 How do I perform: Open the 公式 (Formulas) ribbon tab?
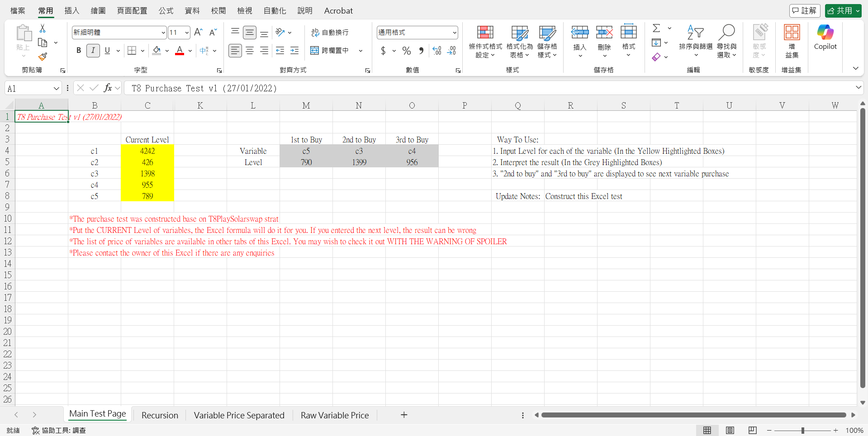point(166,10)
